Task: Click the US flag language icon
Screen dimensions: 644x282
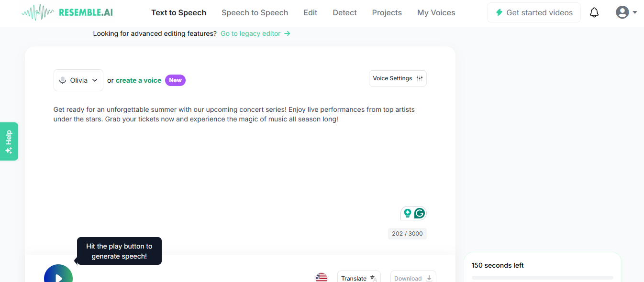Action: (x=322, y=278)
